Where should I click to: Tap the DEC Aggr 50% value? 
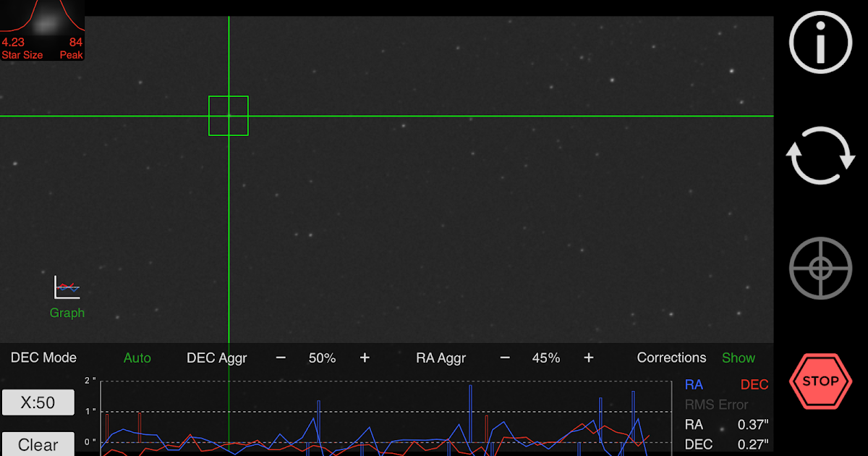click(323, 357)
